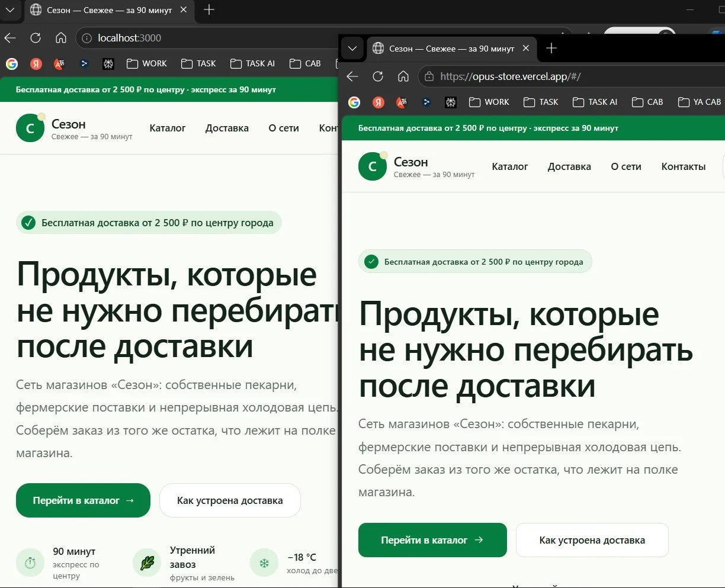Open new tab in localhost window
Image resolution: width=725 pixels, height=588 pixels.
pos(208,10)
